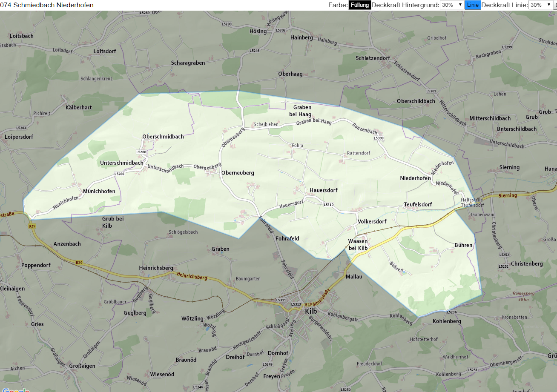Click the L5283 road shield near Loipersdorf
Image resolution: width=557 pixels, height=392 pixels.
click(x=21, y=128)
